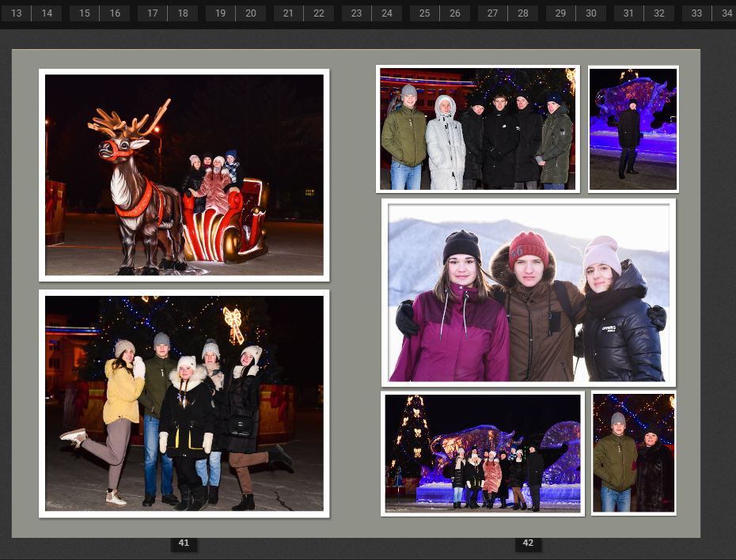Select the reindeer and sleigh photo
Viewport: 736px width, 560px height.
(184, 175)
